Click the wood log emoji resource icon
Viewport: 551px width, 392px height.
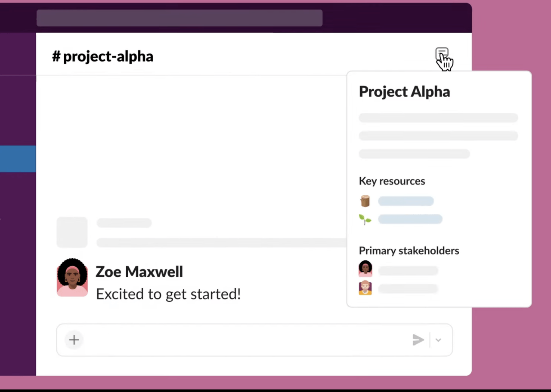pos(365,201)
